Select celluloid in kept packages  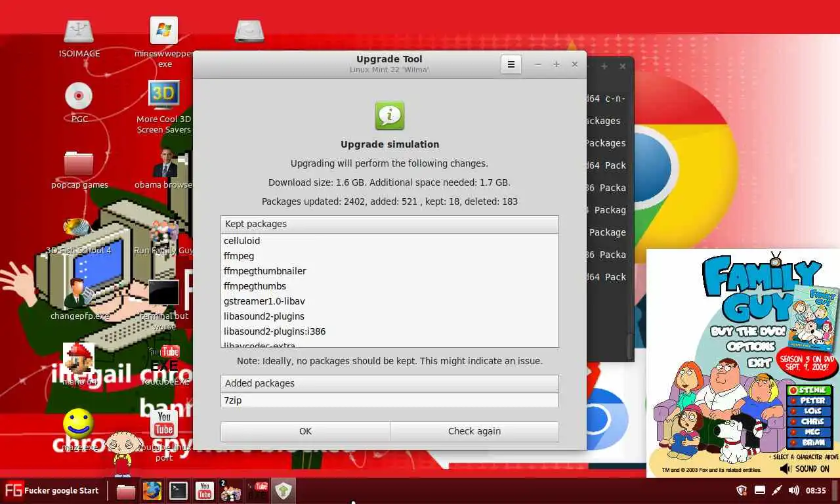click(390, 241)
